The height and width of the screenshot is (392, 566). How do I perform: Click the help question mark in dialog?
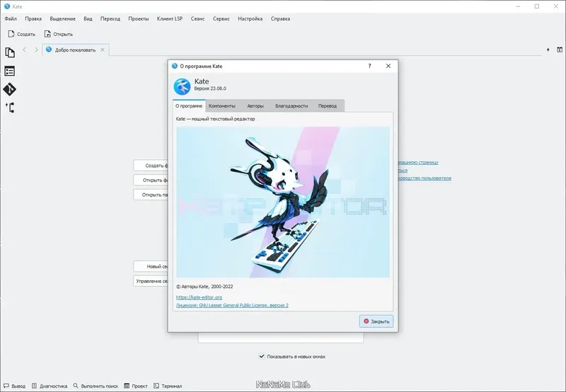click(x=369, y=66)
